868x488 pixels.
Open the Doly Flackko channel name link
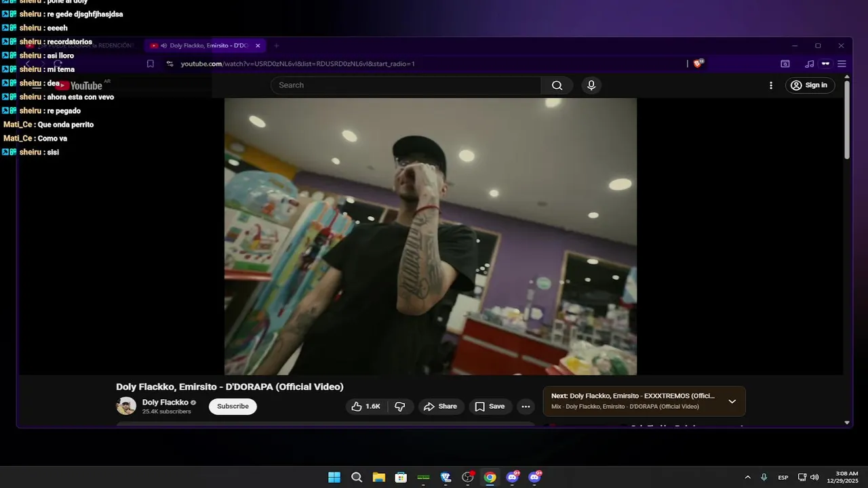point(165,403)
